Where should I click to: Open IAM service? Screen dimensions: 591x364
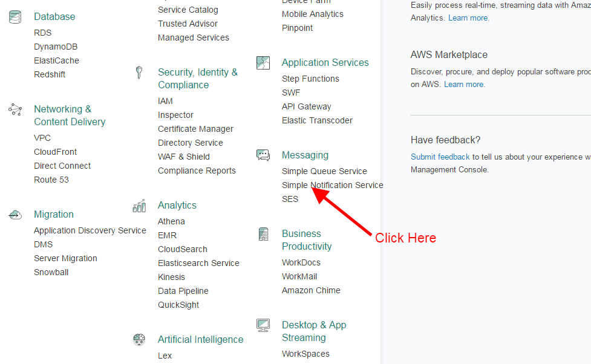tap(165, 102)
